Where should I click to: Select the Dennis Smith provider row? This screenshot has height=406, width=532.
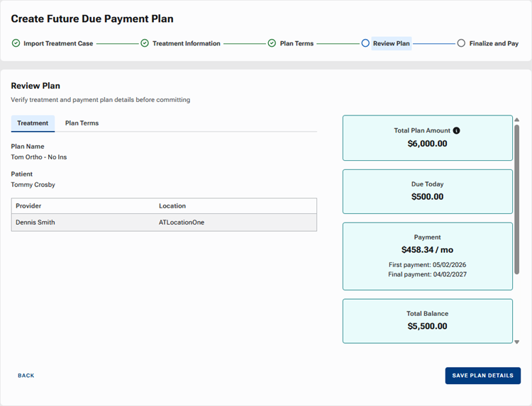click(164, 222)
